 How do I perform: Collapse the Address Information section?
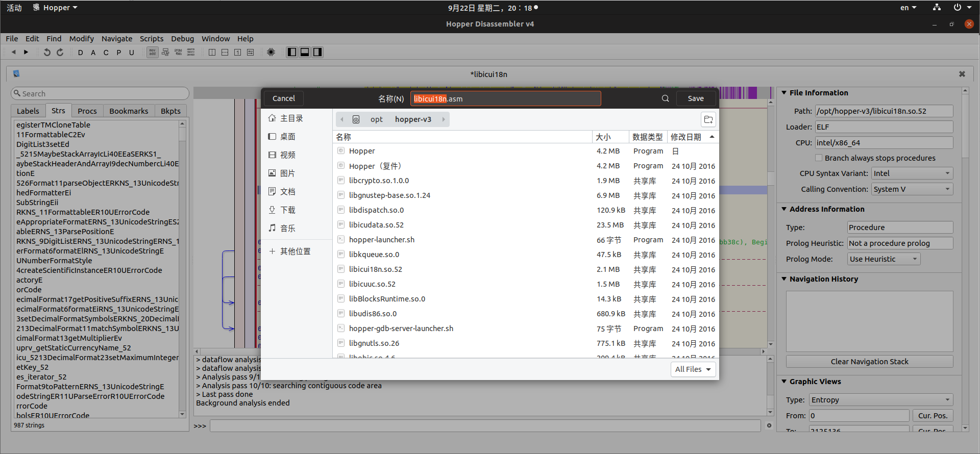pos(784,209)
